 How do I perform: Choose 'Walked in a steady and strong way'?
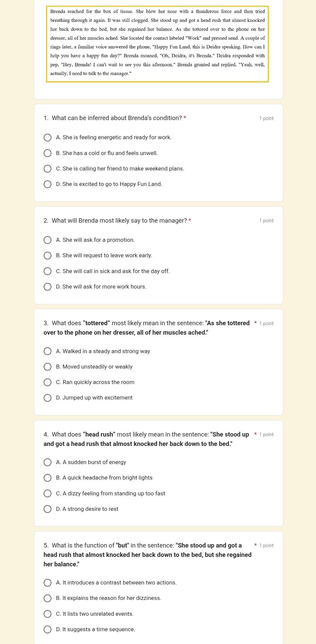click(48, 351)
